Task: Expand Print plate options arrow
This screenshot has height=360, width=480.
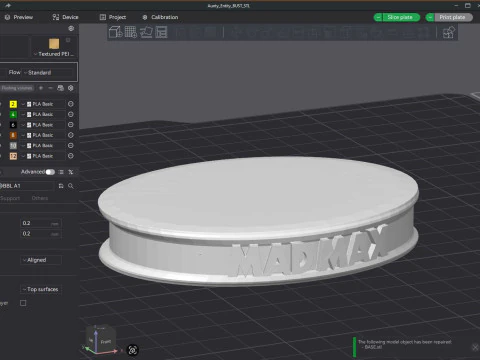Action: click(x=430, y=17)
